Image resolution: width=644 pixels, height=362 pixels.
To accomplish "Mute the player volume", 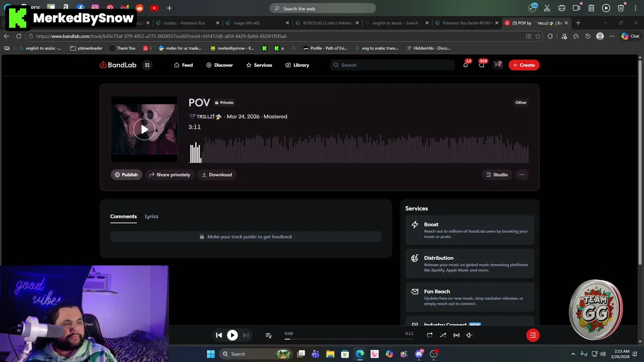I will tap(469, 335).
